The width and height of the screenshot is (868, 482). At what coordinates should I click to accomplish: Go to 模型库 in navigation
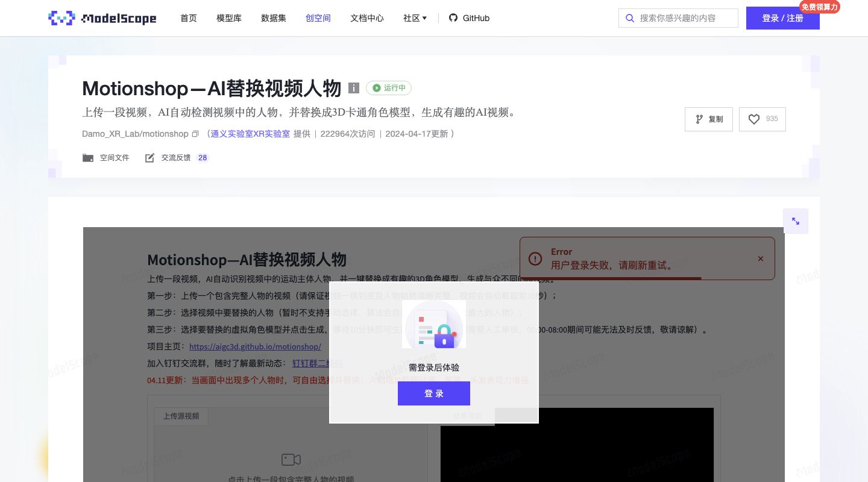point(229,18)
